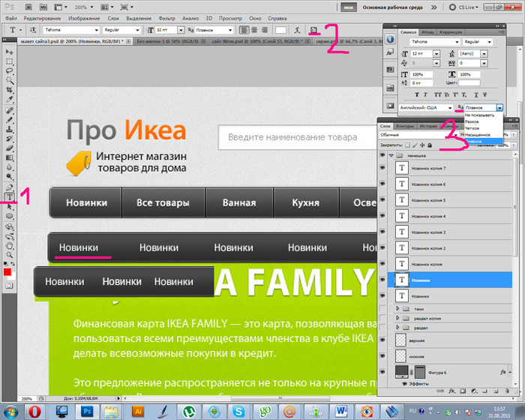Select the Magic Wand tool

coord(9,80)
